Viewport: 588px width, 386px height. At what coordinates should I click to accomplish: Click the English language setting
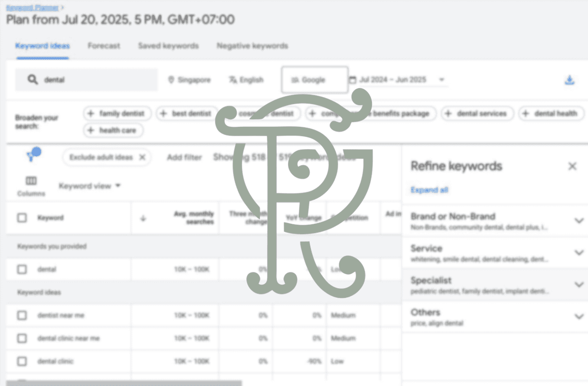(x=246, y=80)
